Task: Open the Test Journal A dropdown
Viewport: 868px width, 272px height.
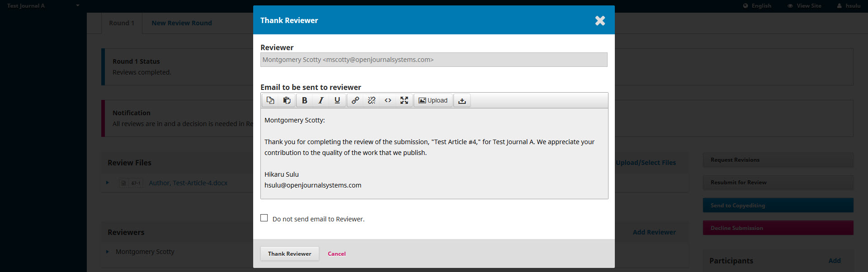Action: pyautogui.click(x=43, y=6)
